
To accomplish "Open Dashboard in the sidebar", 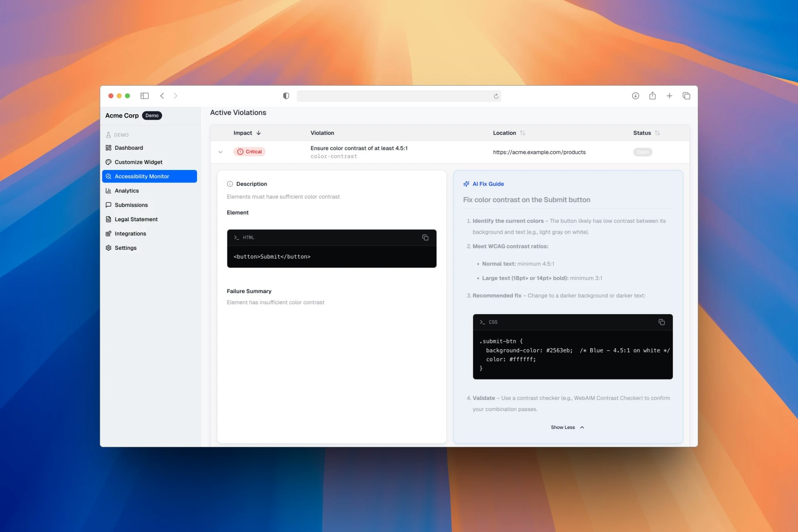I will click(129, 148).
